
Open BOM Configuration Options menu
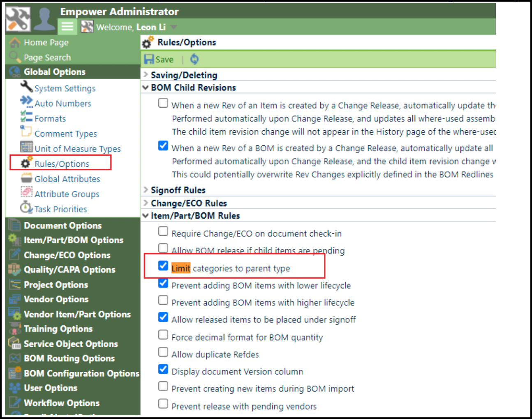81,373
